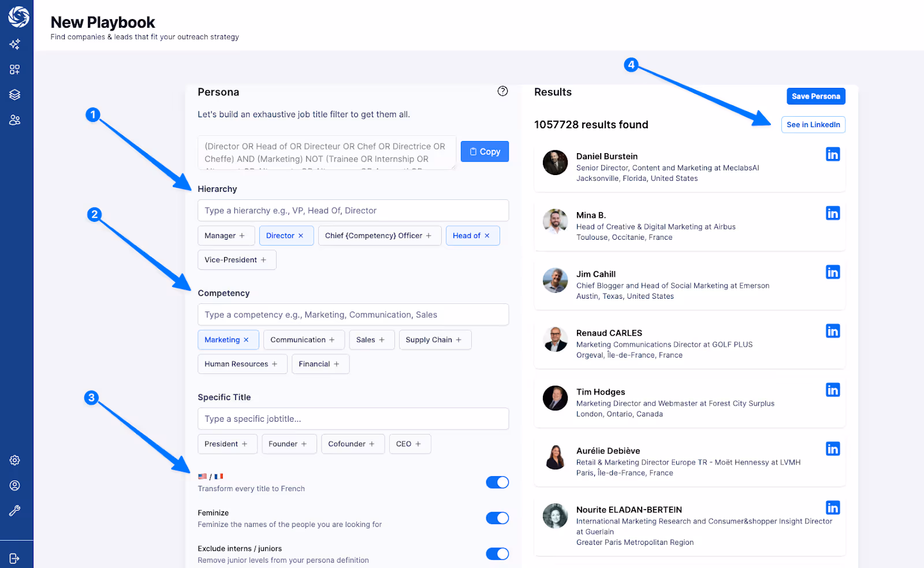The height and width of the screenshot is (568, 924).
Task: Focus the Competency input field
Action: point(353,314)
